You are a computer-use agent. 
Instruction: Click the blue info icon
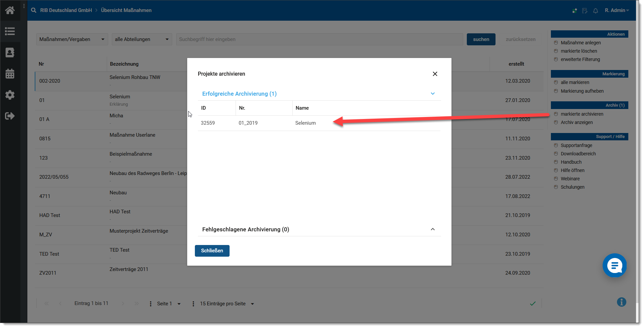pyautogui.click(x=622, y=302)
